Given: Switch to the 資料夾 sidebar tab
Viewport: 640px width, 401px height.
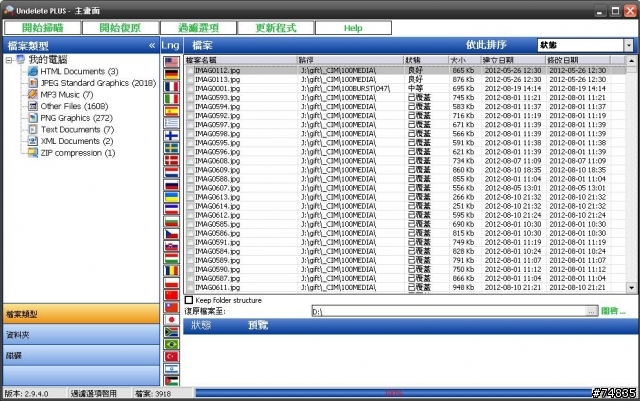Looking at the screenshot, I should click(81, 335).
